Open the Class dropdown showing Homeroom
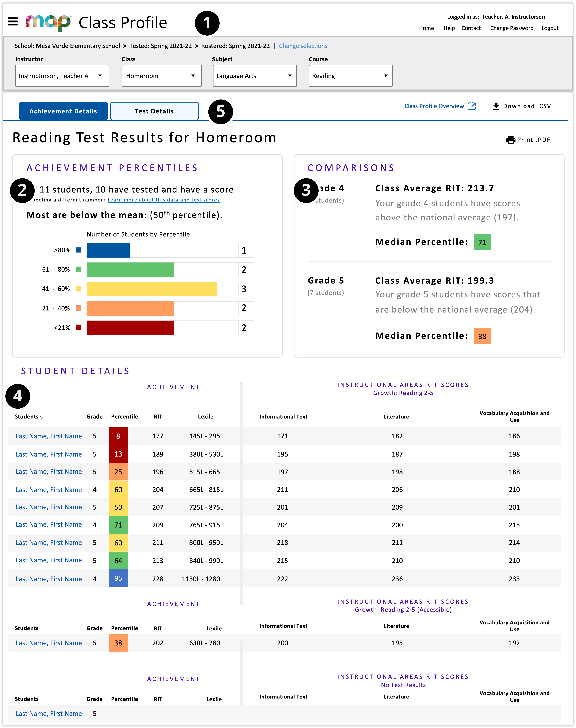576x728 pixels. click(162, 76)
